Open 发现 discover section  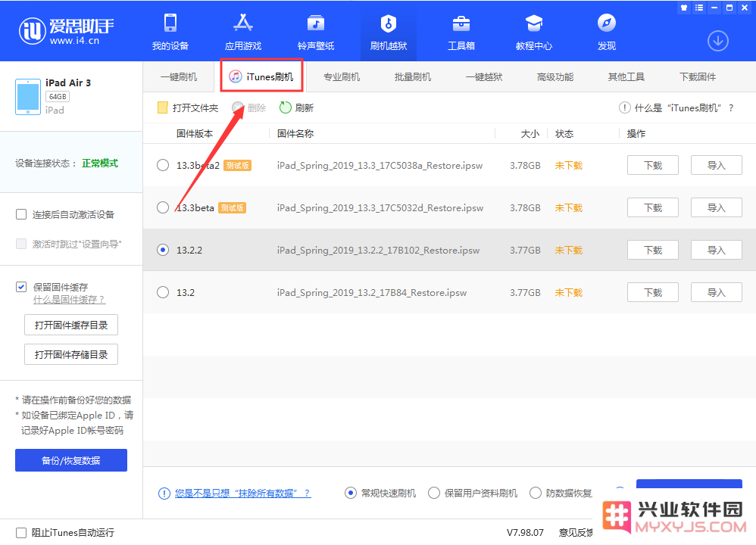point(607,33)
